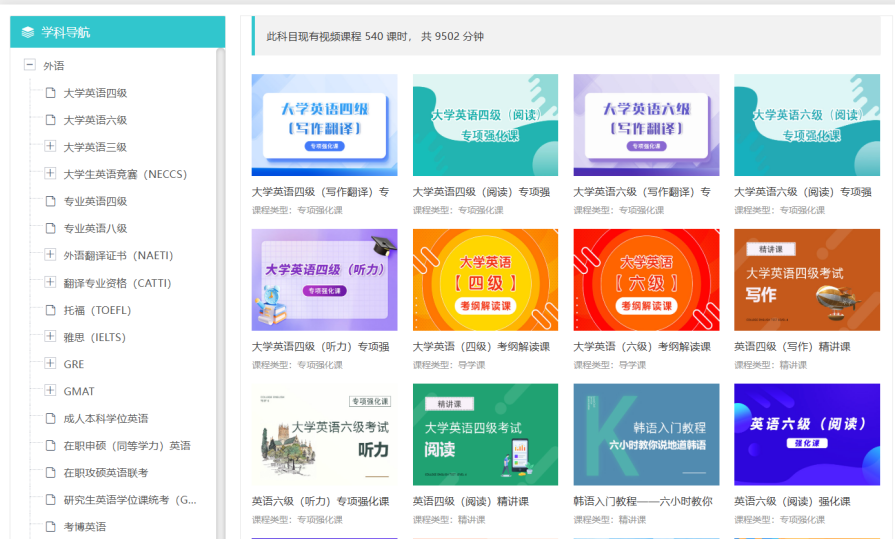Click the page icon beside 考博英语
Screen dimensions: 895x539
tap(50, 526)
